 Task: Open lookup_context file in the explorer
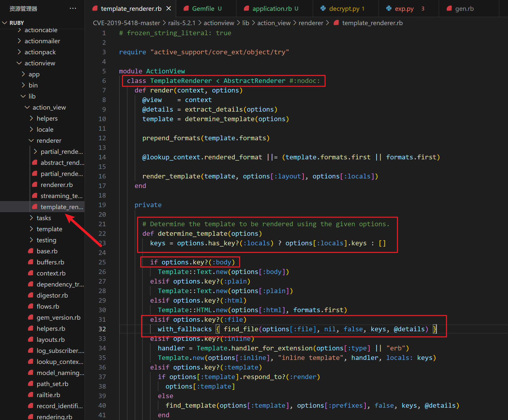[x=60, y=362]
